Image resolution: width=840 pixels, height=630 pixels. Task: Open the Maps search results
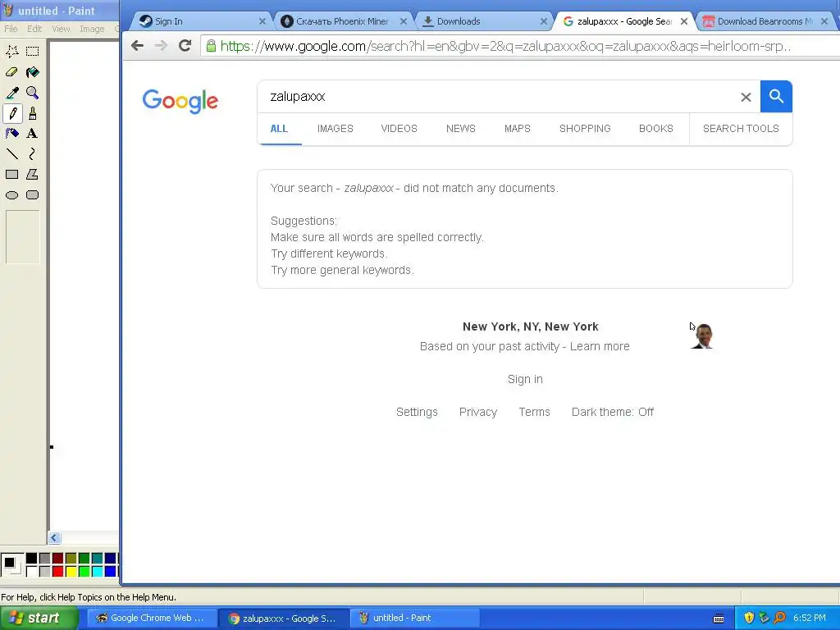click(518, 129)
